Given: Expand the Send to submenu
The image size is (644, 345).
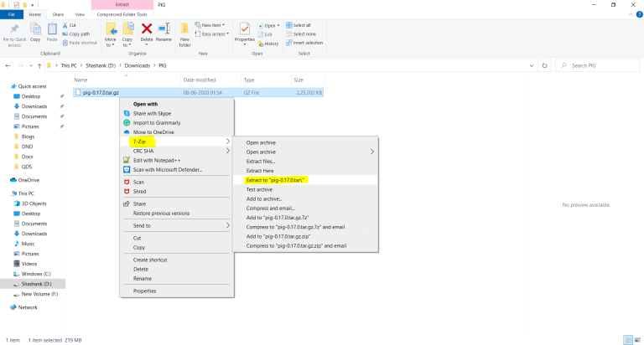Looking at the screenshot, I should 177,225.
